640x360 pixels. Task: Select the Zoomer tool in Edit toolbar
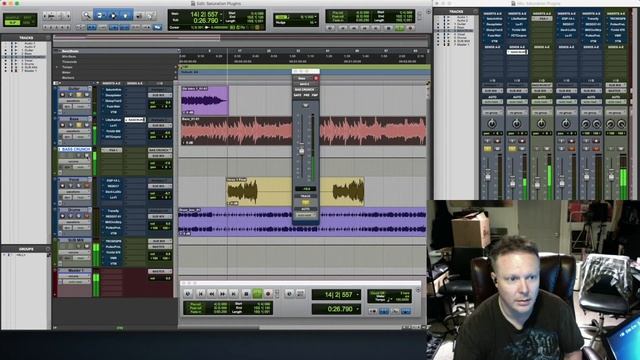tap(86, 16)
